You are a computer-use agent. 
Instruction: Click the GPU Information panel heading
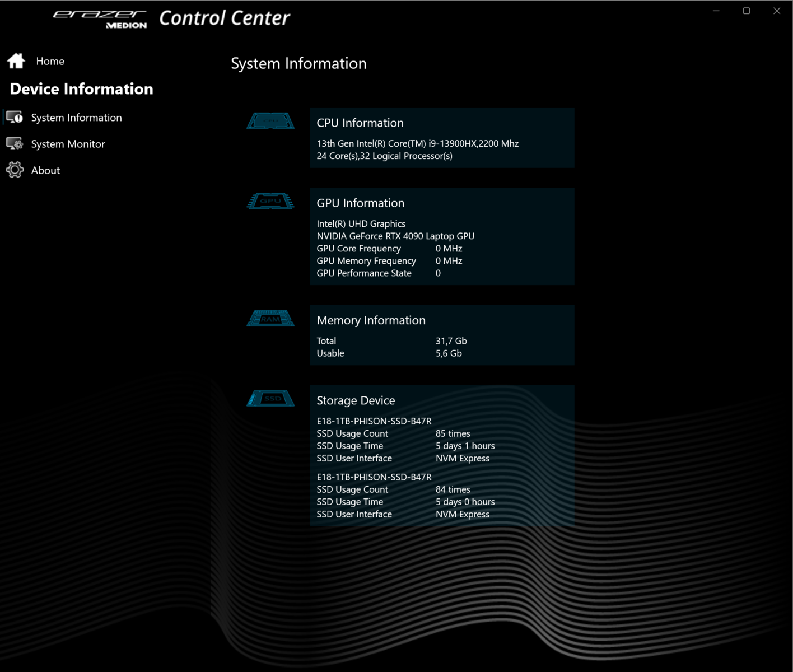click(x=361, y=203)
